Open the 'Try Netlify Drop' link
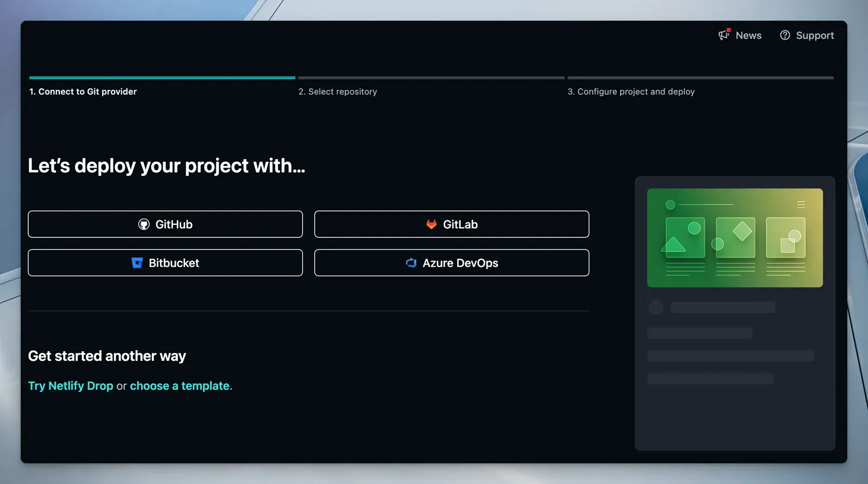Screen dimensions: 868x484 pyautogui.click(x=71, y=386)
